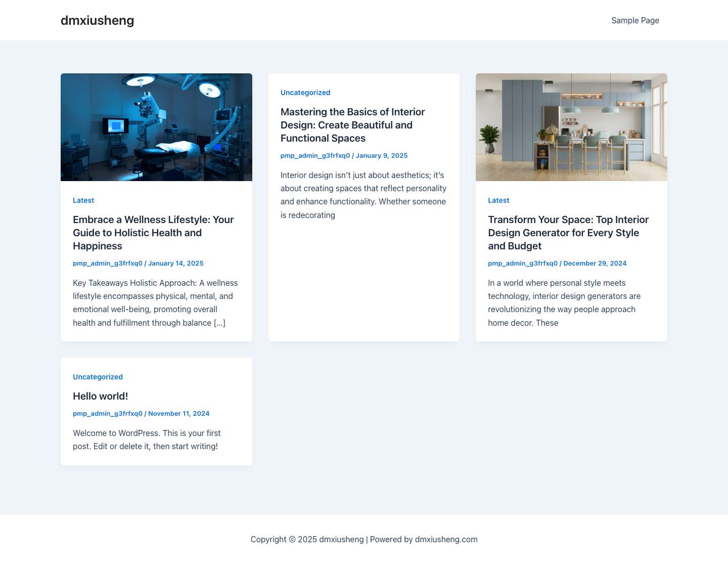728x565 pixels.
Task: Open Uncategorized category on Hello world post
Action: [98, 377]
